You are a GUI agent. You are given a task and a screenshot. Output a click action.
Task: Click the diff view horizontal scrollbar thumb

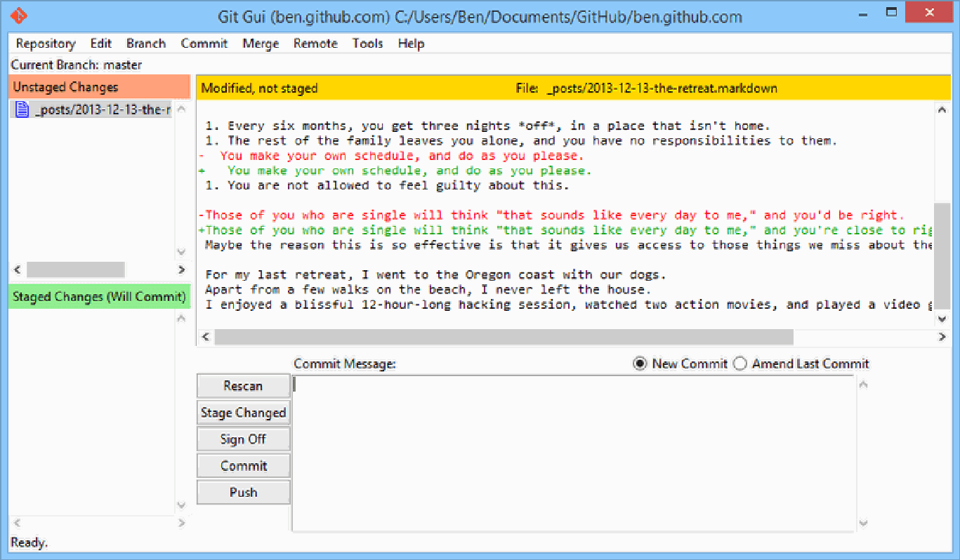[x=504, y=338]
